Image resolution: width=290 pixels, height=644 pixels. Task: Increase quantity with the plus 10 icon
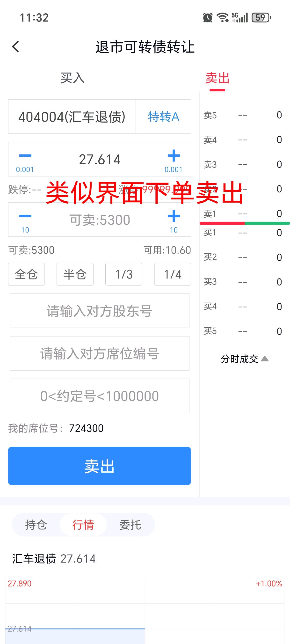[174, 216]
